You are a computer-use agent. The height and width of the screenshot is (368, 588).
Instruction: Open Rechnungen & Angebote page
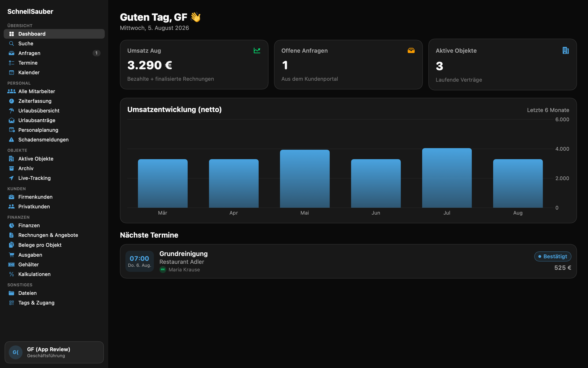[x=54, y=235]
